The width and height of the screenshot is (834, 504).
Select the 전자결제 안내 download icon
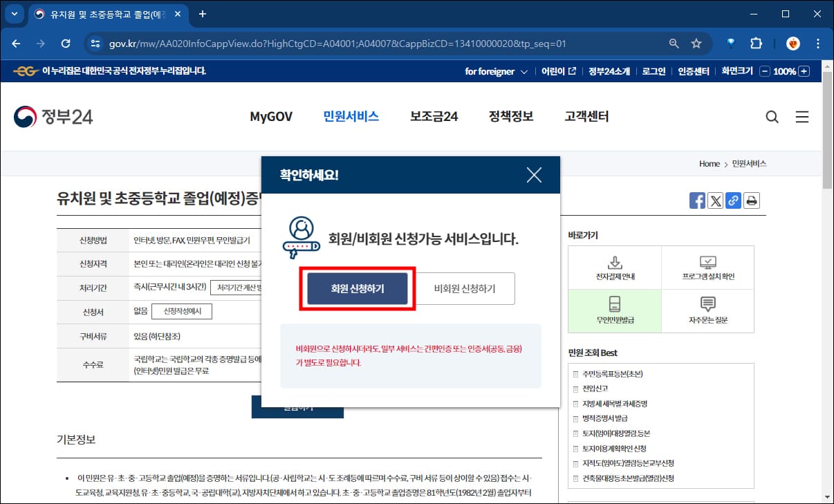click(x=615, y=261)
